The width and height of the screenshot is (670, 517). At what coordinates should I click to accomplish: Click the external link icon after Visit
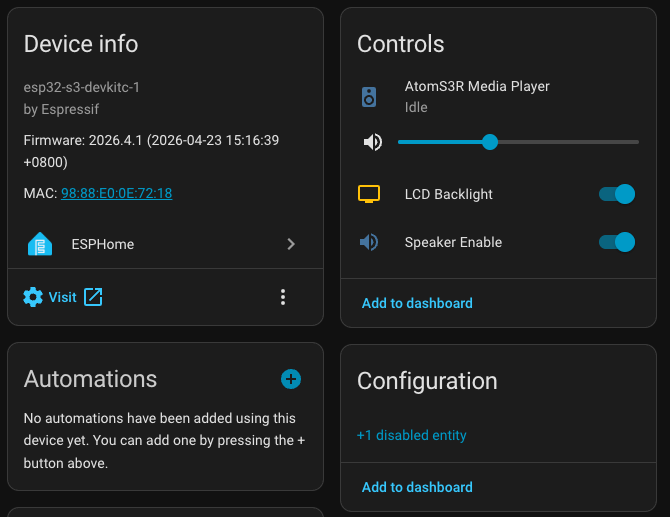click(93, 297)
